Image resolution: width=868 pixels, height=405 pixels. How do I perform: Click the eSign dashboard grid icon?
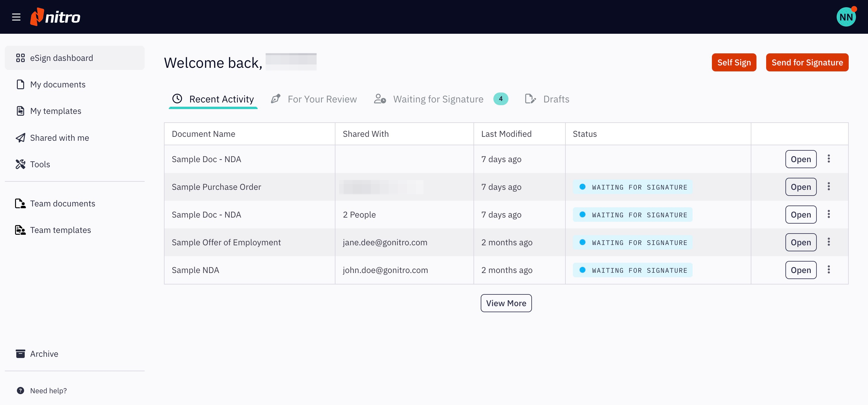[x=20, y=58]
